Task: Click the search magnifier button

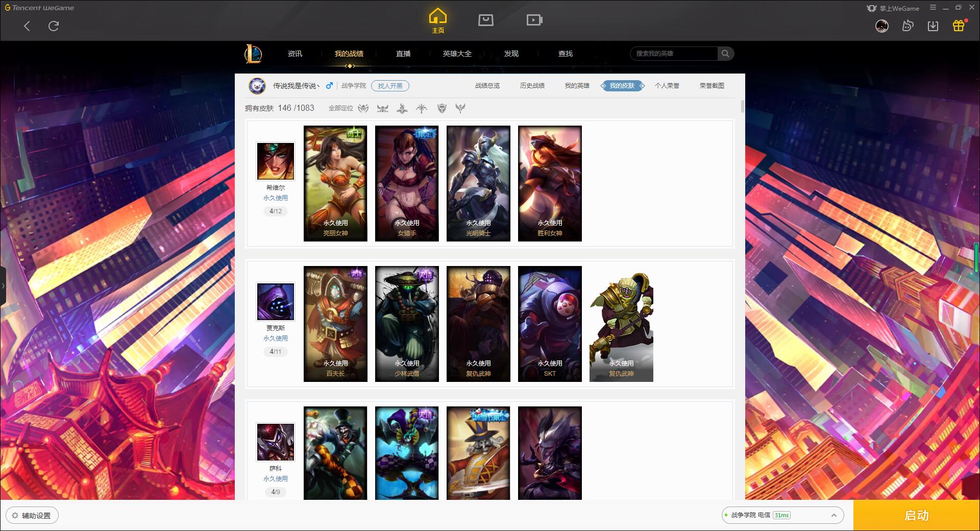Action: [725, 54]
